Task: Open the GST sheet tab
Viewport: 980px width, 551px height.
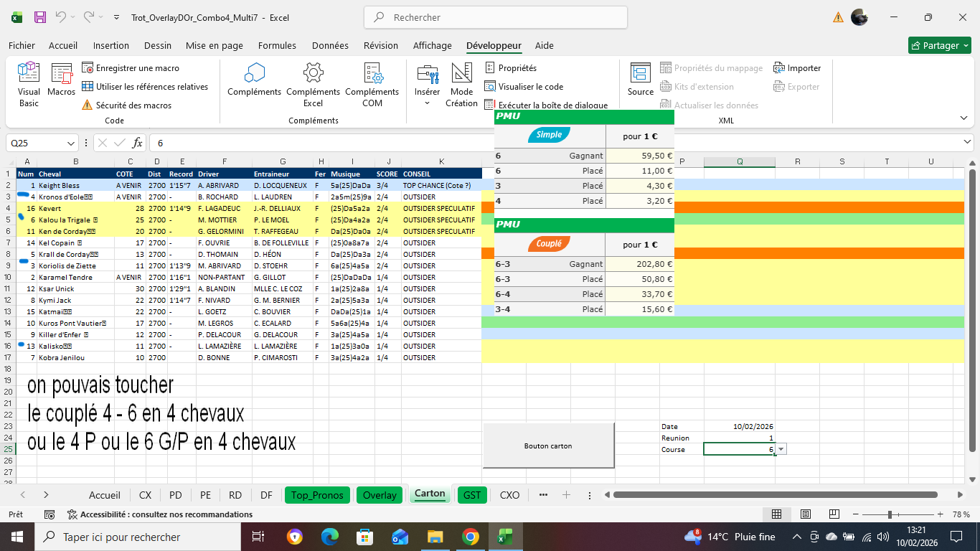Action: 472,495
